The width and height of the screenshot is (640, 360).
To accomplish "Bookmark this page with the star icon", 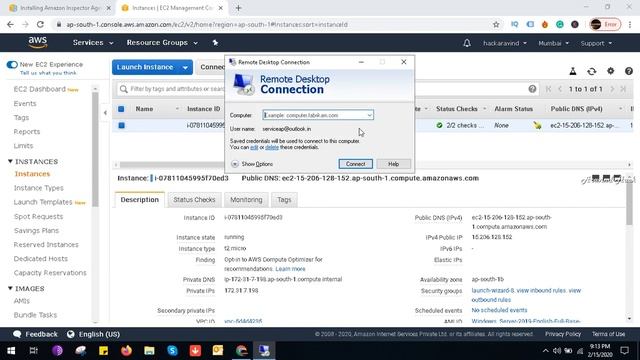I will click(x=496, y=24).
